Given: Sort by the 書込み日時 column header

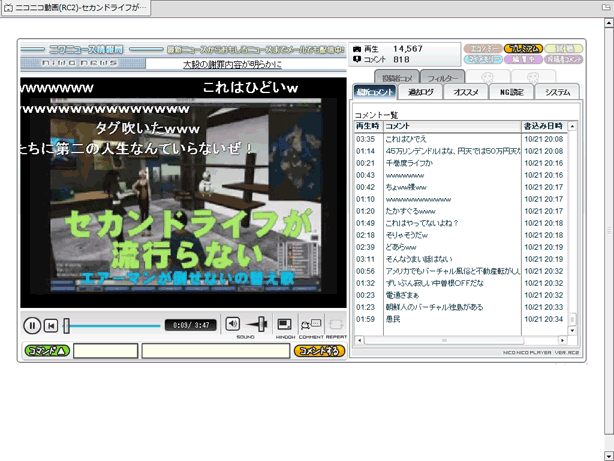Looking at the screenshot, I should pos(544,126).
